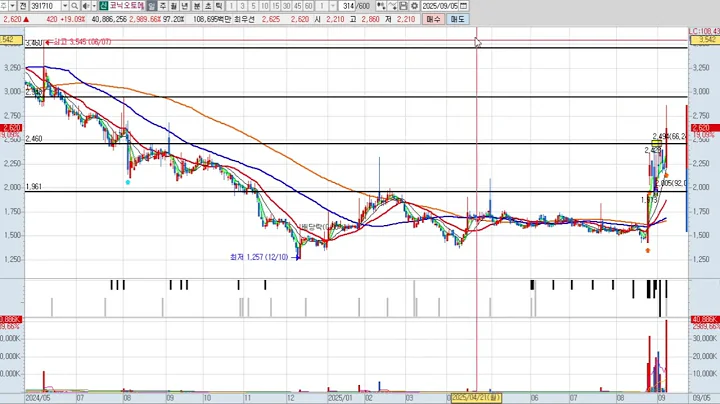The height and width of the screenshot is (404, 720).
Task: Click the cyan dot marker below the August candle
Action: click(128, 182)
